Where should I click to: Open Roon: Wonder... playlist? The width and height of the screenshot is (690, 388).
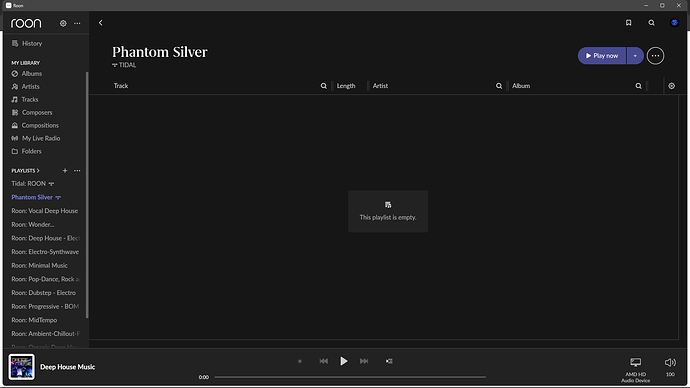click(33, 224)
